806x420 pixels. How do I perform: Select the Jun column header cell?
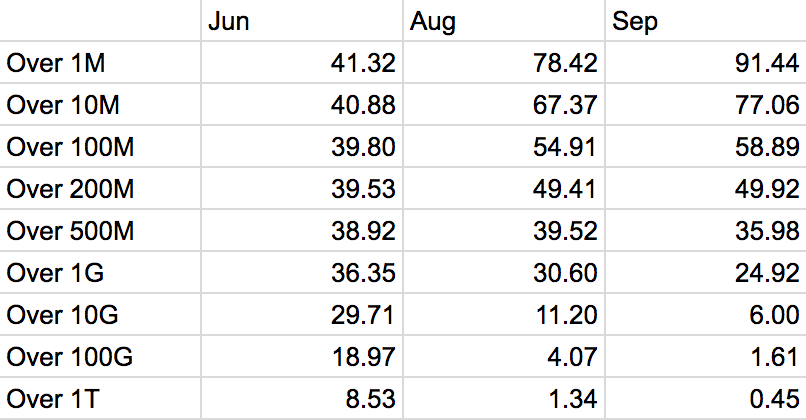[302, 21]
